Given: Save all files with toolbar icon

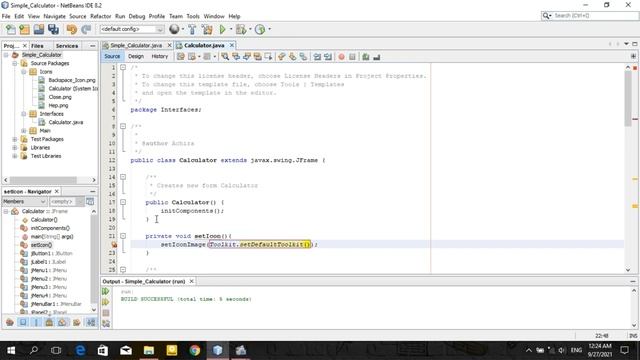Looking at the screenshot, I should 53,29.
